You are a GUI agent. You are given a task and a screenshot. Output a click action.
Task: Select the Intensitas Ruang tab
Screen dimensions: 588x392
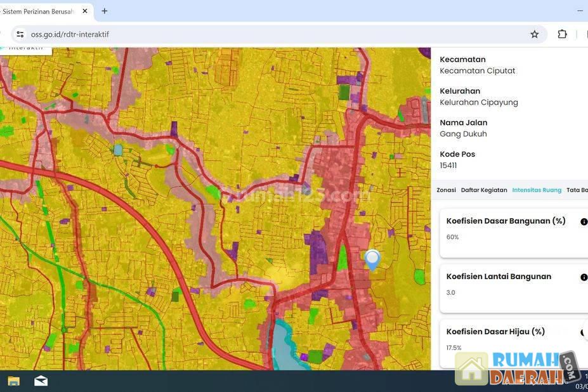click(537, 190)
